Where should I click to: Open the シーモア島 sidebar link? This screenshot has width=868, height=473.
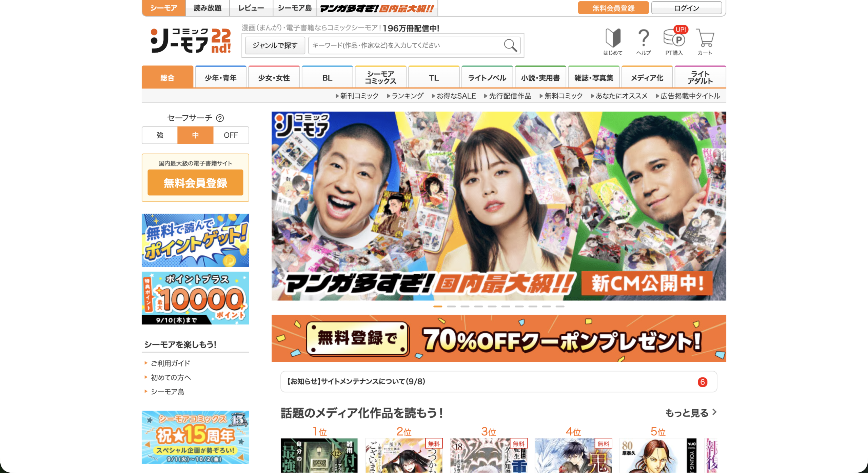[167, 392]
